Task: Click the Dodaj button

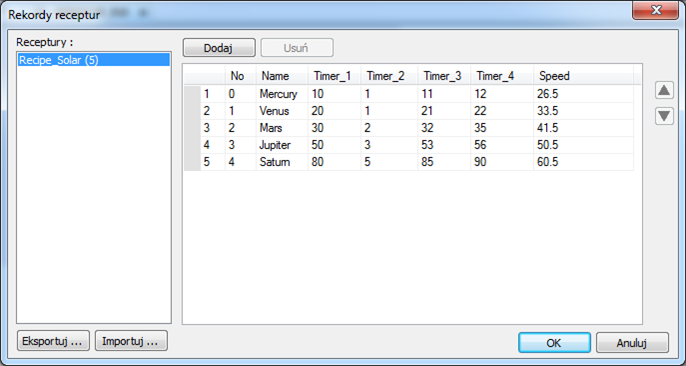Action: [x=219, y=48]
